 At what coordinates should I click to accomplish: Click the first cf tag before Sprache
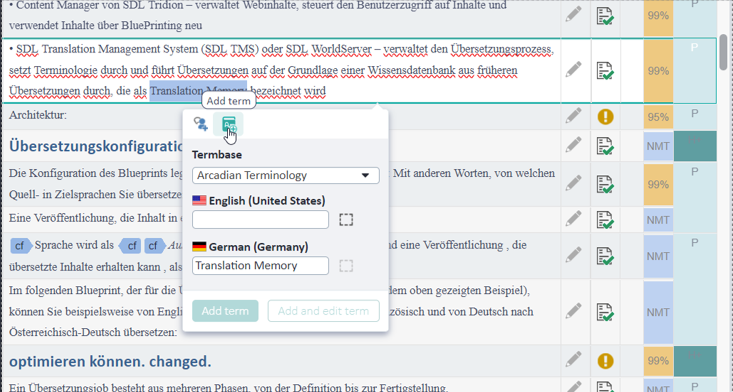21,245
